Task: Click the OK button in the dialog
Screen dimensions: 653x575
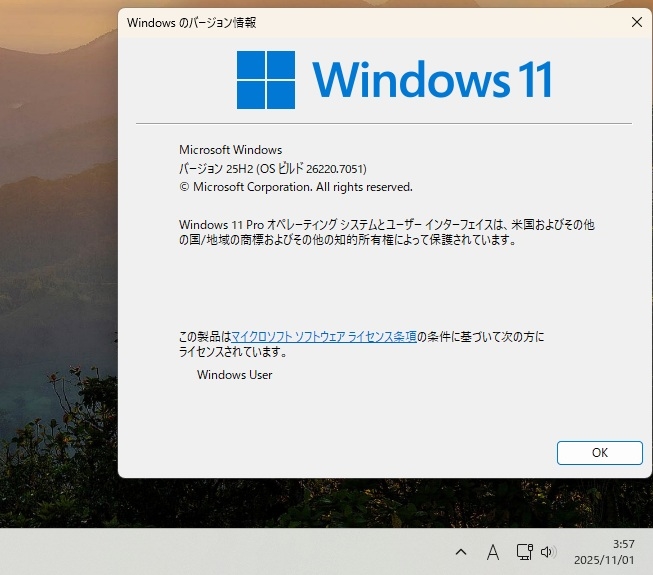Action: 600,453
